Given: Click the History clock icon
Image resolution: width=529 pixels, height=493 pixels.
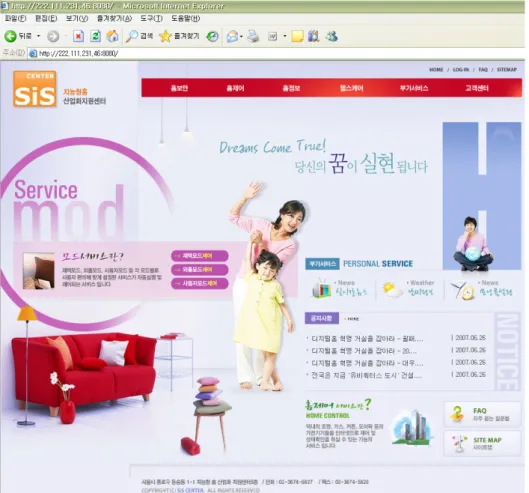Looking at the screenshot, I should click(212, 36).
